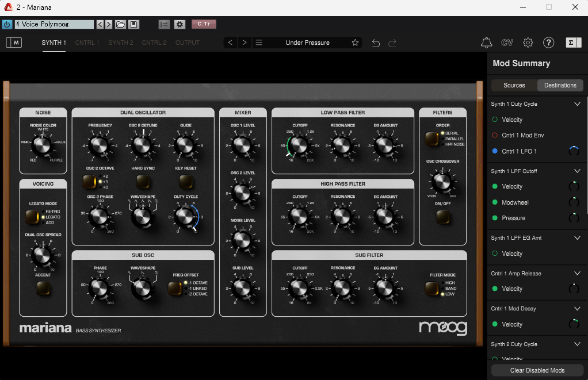The width and height of the screenshot is (588, 380).
Task: Show the Destinations mod tab
Action: point(560,86)
